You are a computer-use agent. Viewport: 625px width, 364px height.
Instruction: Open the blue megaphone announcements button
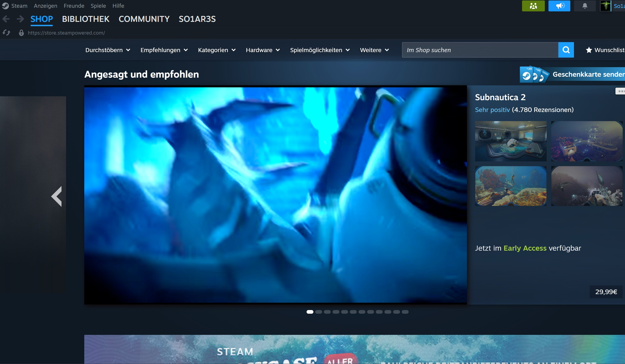[559, 6]
